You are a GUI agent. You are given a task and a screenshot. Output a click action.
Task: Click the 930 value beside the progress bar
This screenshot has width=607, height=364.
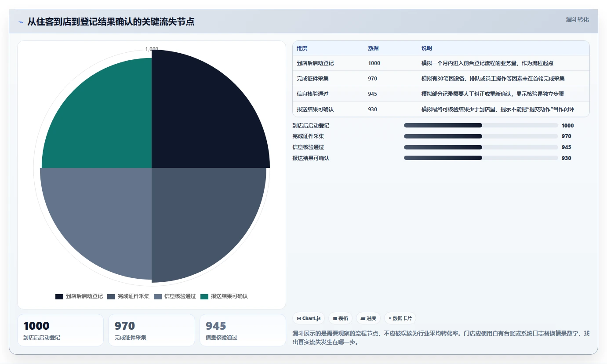coord(566,158)
